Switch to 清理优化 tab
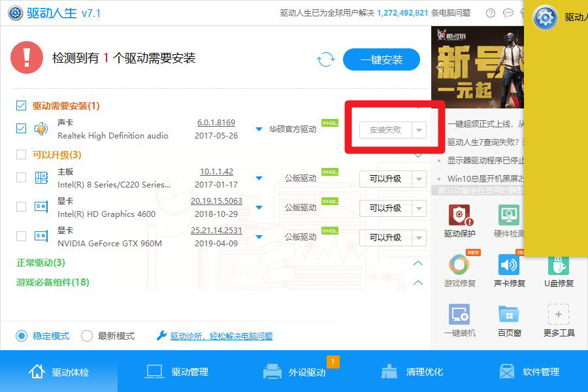588x392 pixels. [x=412, y=372]
